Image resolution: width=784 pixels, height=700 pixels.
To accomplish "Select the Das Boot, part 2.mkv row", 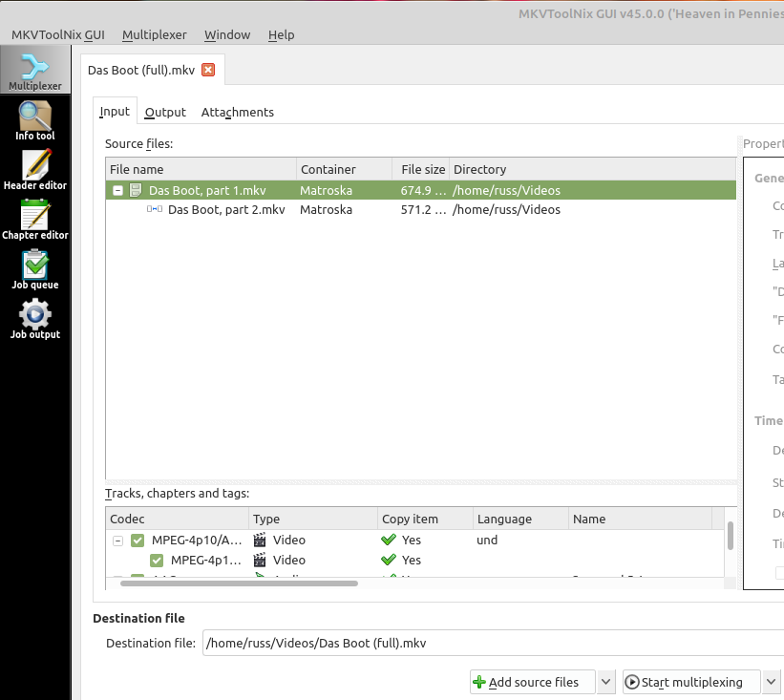I will coord(421,209).
